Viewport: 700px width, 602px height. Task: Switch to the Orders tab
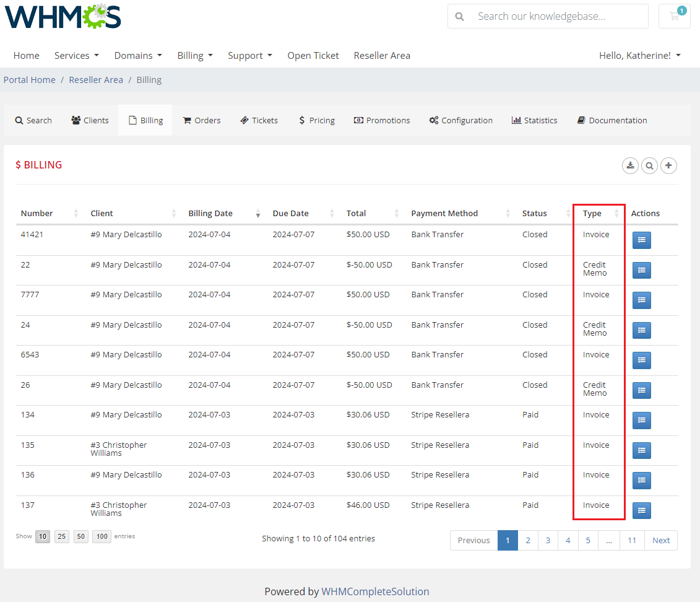(201, 120)
